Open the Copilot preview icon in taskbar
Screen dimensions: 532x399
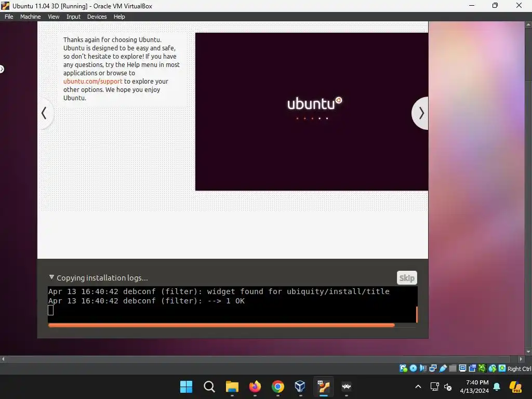[516, 387]
